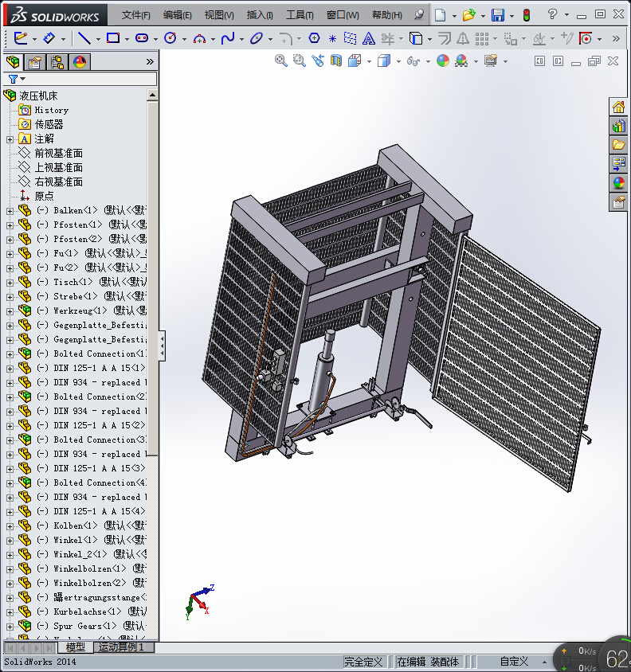
Task: Open the 插入(I) menu
Action: (260, 15)
